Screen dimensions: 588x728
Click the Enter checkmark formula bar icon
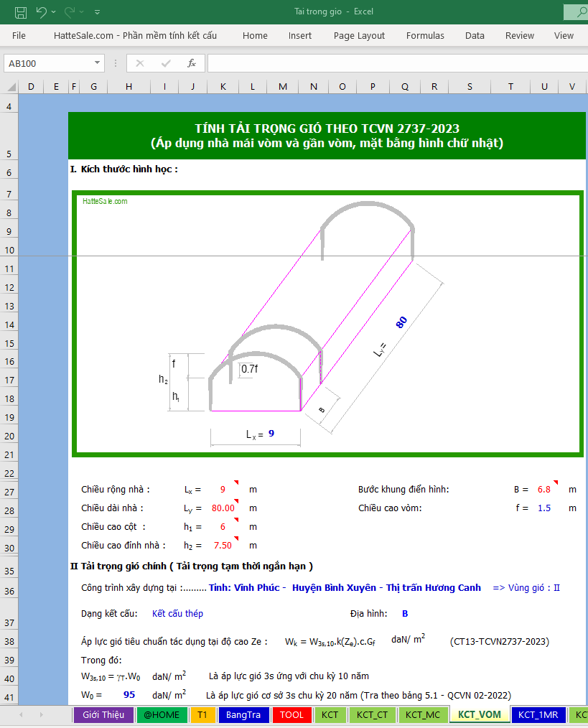(x=166, y=63)
